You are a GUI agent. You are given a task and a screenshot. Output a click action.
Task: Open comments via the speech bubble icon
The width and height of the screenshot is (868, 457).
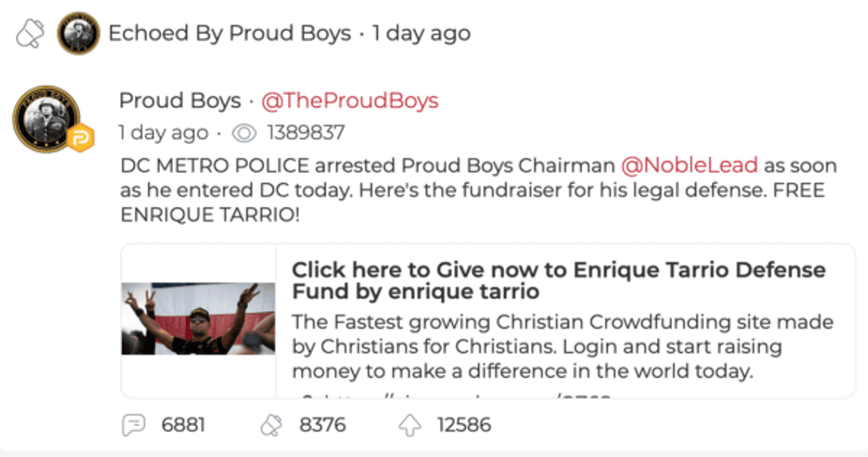tap(132, 425)
